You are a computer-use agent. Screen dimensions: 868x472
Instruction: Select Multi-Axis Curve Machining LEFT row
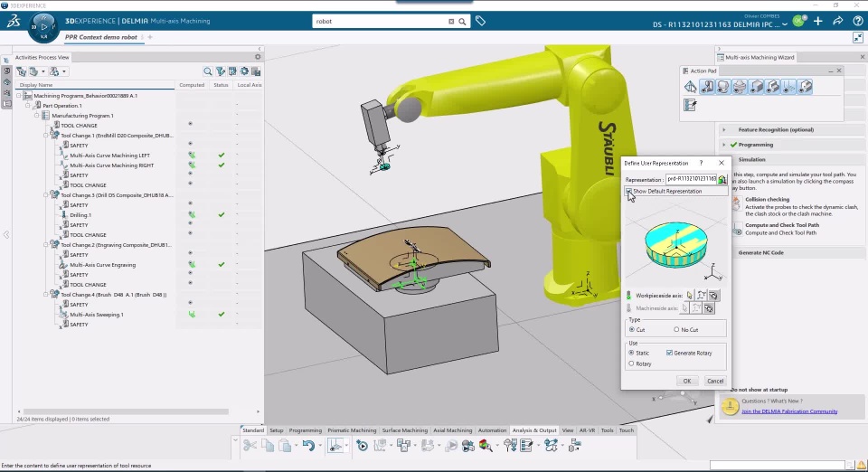109,156
